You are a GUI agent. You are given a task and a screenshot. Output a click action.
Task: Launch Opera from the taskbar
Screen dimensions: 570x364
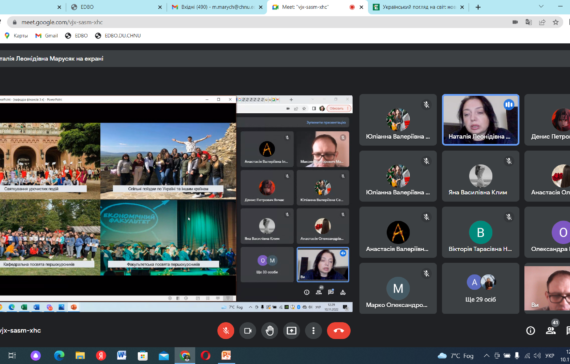205,355
